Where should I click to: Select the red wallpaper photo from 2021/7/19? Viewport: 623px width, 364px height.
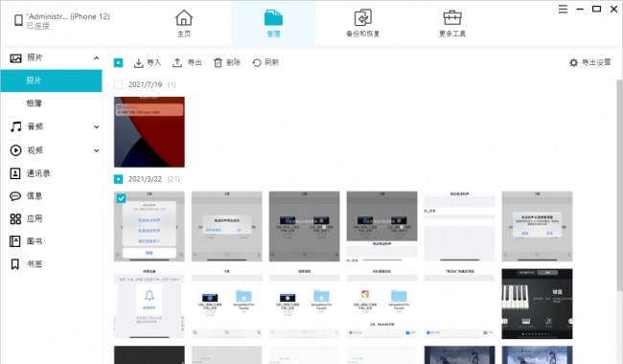coord(150,132)
